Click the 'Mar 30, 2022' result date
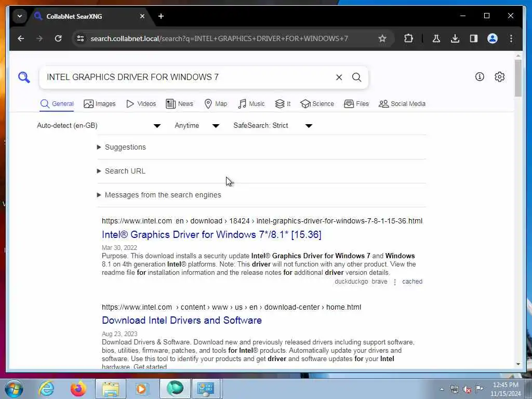The height and width of the screenshot is (399, 532). [119, 248]
